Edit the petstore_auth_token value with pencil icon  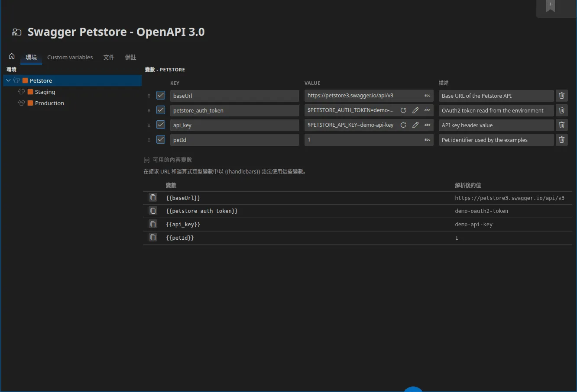coord(415,110)
